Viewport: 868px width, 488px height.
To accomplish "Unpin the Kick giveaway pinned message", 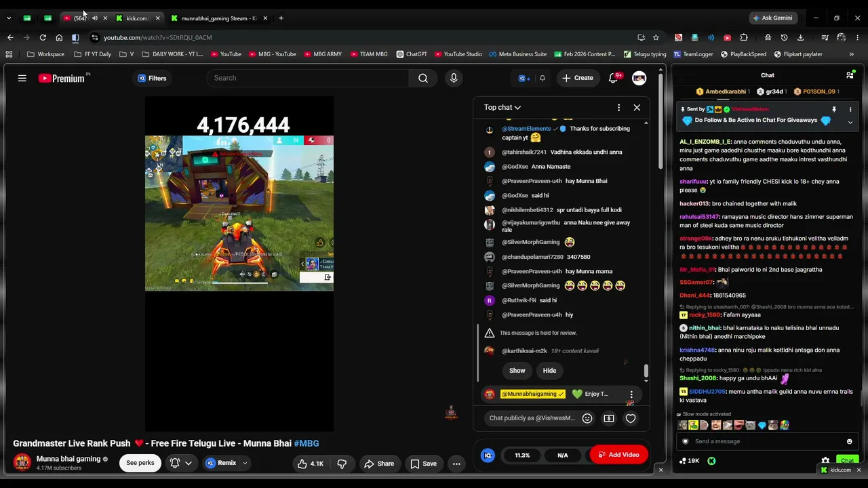I will point(834,109).
